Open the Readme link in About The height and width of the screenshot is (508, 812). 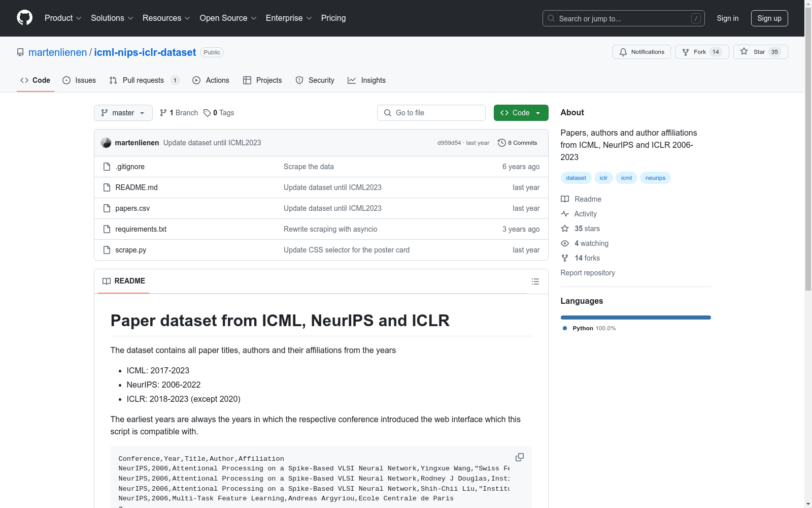581,199
